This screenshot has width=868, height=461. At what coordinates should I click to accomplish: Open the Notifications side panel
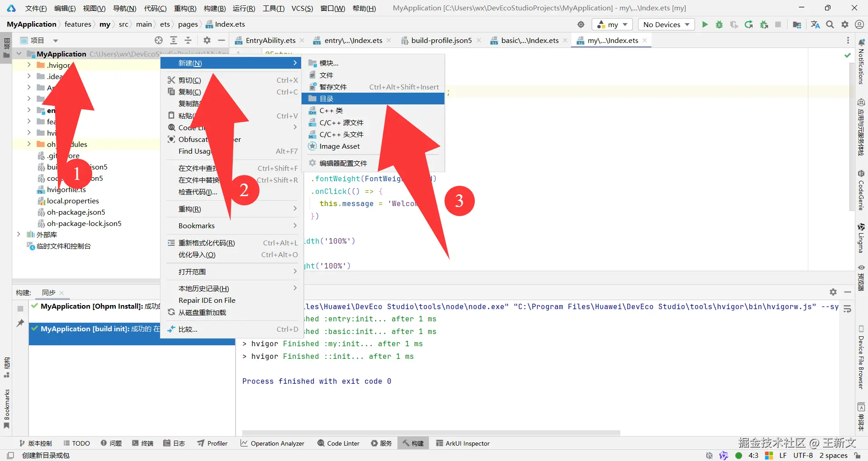pyautogui.click(x=861, y=62)
